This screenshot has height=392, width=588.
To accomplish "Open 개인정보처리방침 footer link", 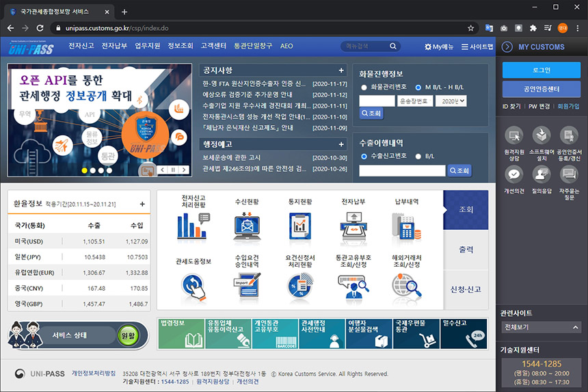I will (x=94, y=374).
